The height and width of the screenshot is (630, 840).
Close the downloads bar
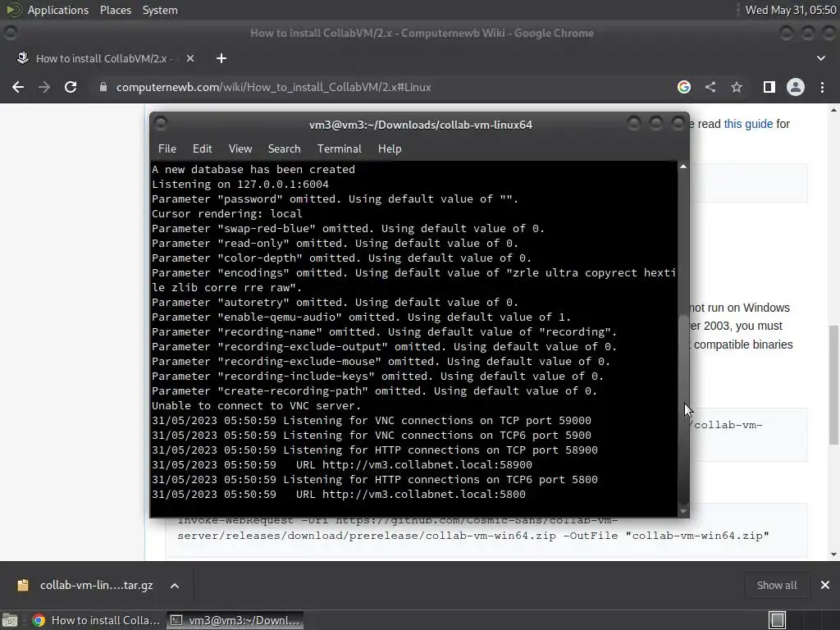[825, 585]
